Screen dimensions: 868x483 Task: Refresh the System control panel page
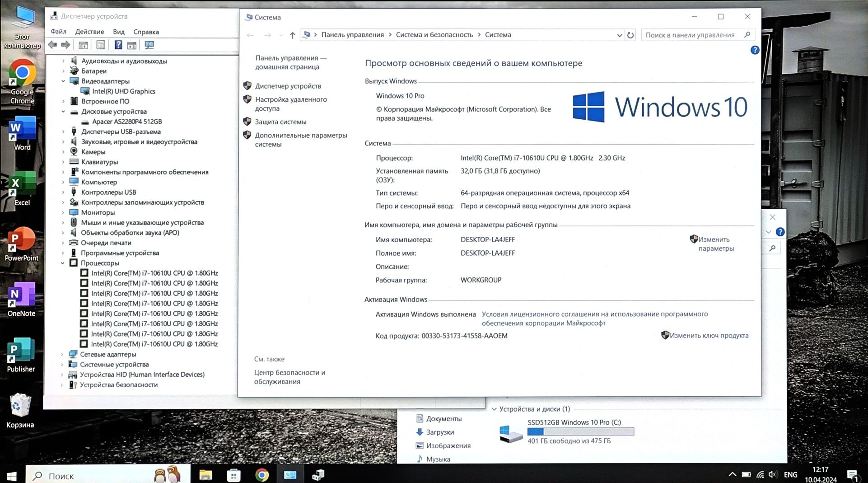click(x=630, y=35)
